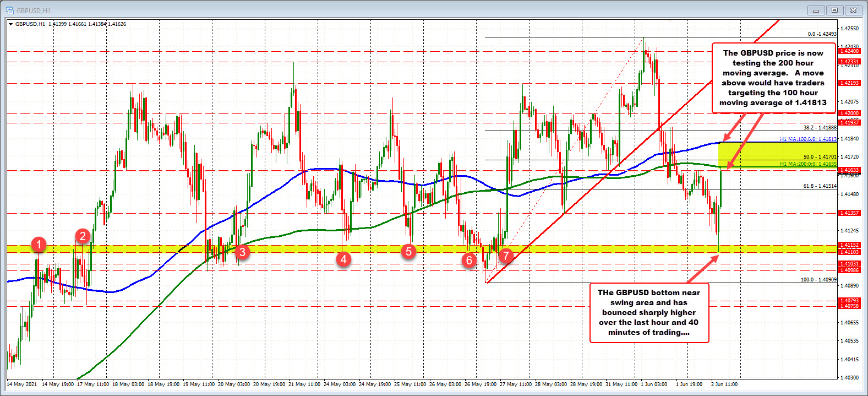Click the 1.40535 price on the scale
This screenshot has width=868, height=396.
tap(849, 341)
